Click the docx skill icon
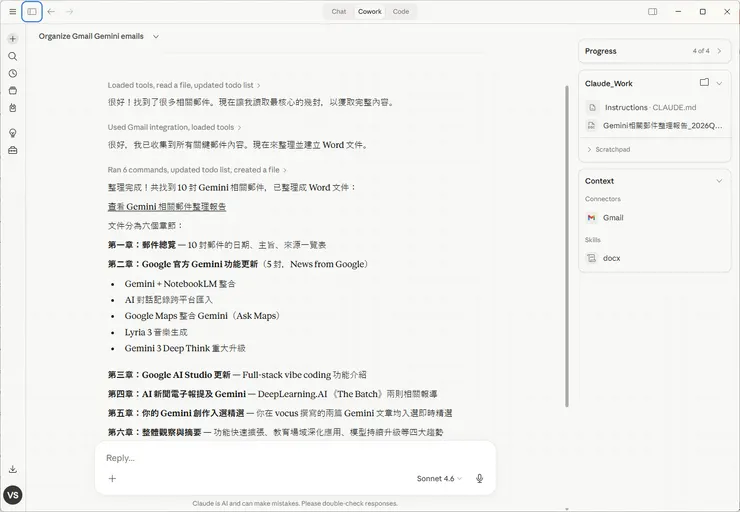Image resolution: width=740 pixels, height=512 pixels. (x=591, y=258)
